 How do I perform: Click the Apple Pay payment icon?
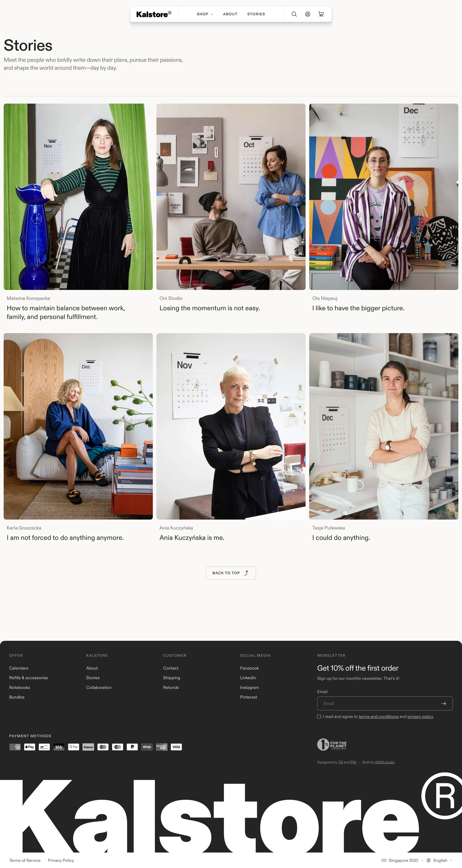tap(30, 747)
